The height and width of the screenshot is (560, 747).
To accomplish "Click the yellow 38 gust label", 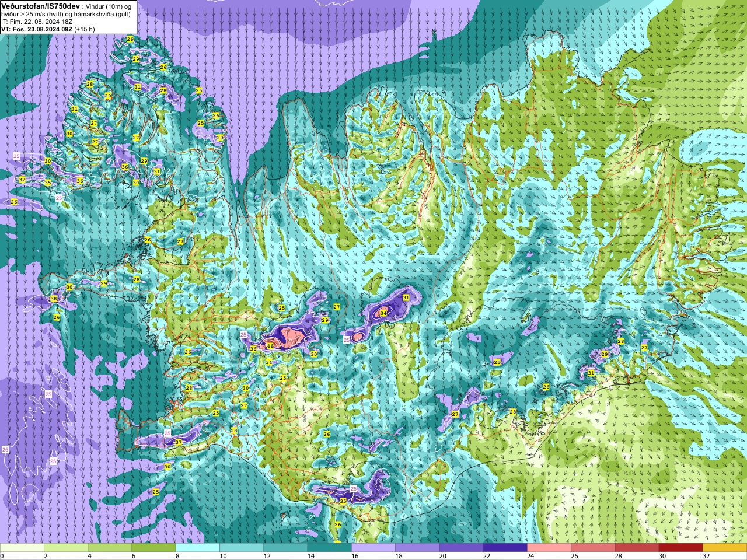I will (x=54, y=299).
